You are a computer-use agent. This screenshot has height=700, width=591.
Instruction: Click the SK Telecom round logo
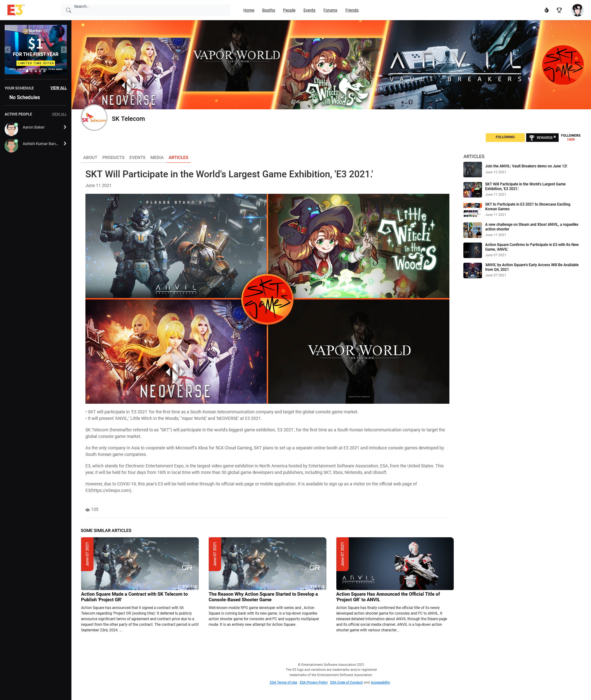click(x=94, y=118)
